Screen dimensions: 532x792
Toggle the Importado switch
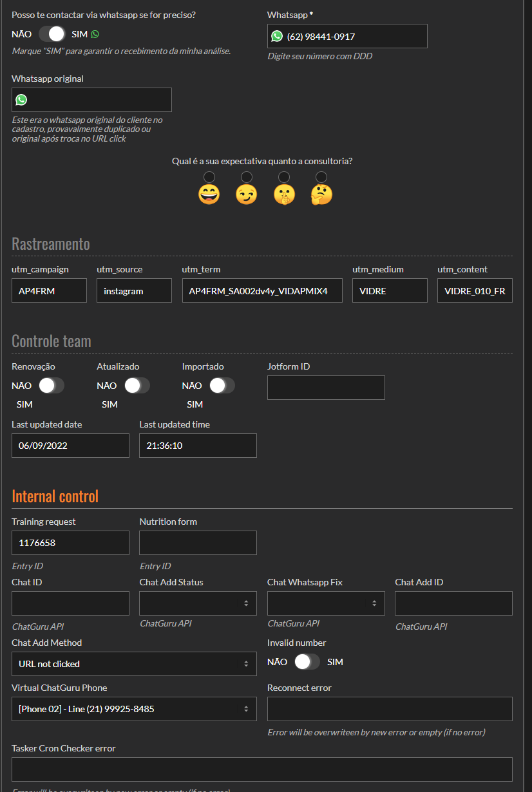222,386
